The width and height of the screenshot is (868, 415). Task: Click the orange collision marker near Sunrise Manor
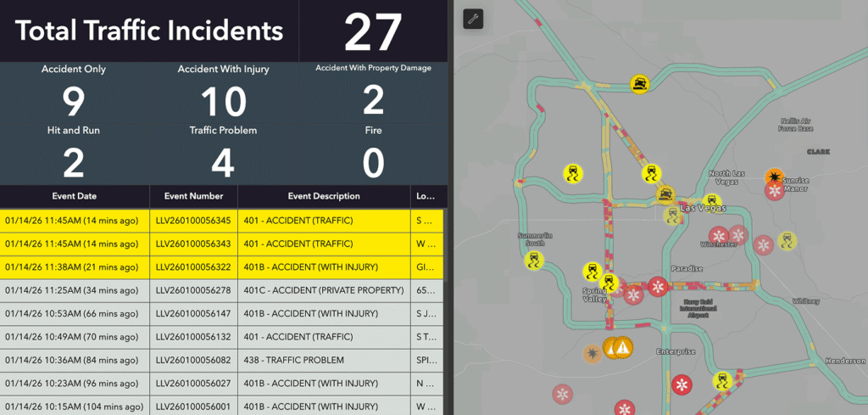click(773, 177)
